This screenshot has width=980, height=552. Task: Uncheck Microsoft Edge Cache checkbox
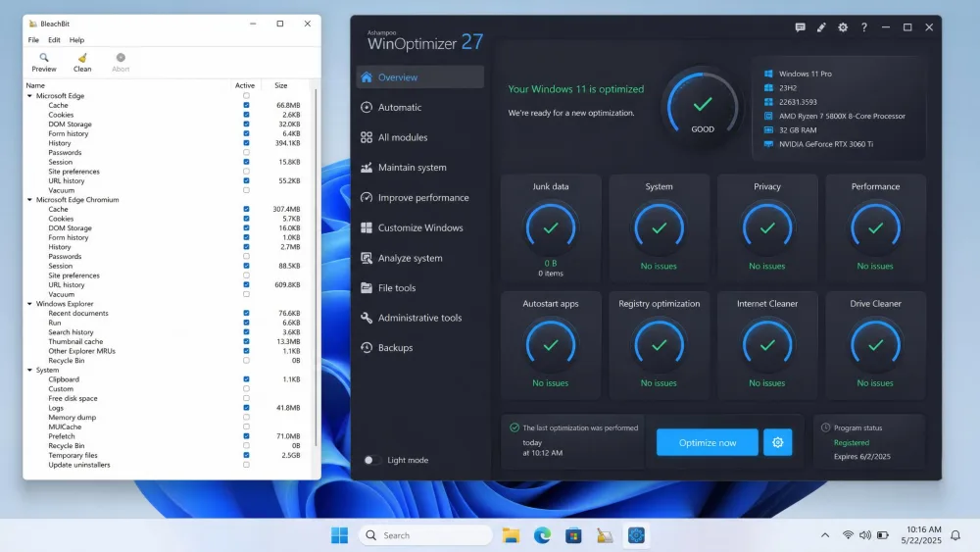coord(246,105)
